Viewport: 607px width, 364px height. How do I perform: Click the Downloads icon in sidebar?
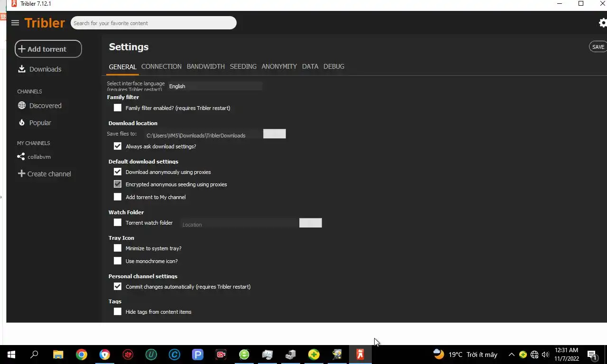21,69
